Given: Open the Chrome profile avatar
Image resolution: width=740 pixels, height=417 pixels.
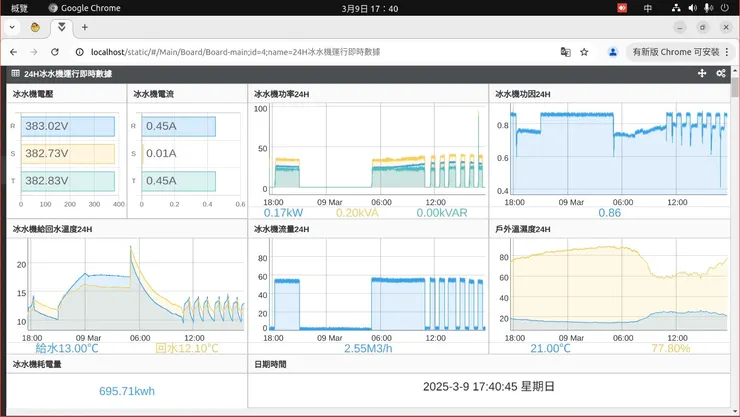Looking at the screenshot, I should pos(613,52).
